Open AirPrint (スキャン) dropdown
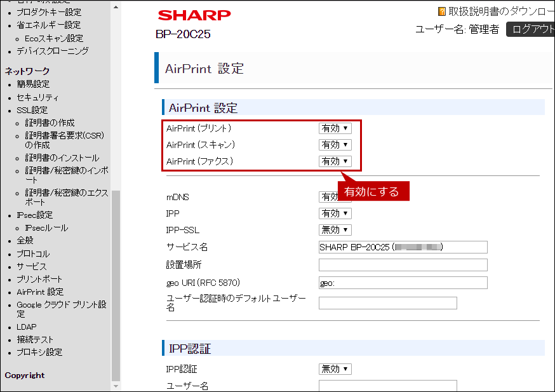This screenshot has height=392, width=555. [335, 145]
